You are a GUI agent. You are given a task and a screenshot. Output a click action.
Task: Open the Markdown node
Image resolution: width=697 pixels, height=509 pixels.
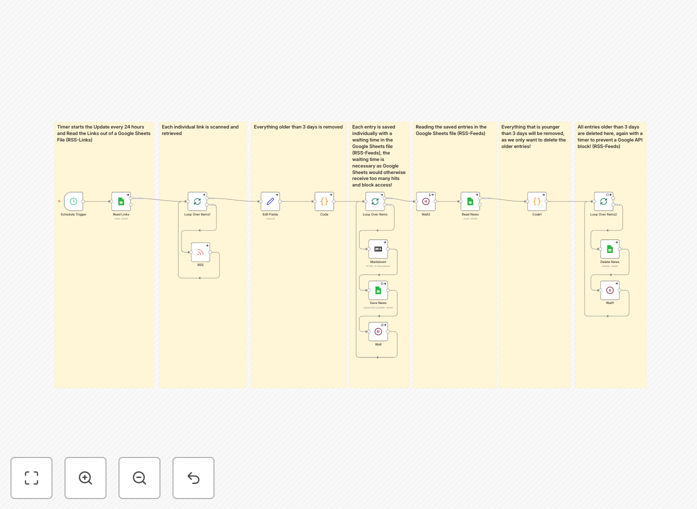378,249
